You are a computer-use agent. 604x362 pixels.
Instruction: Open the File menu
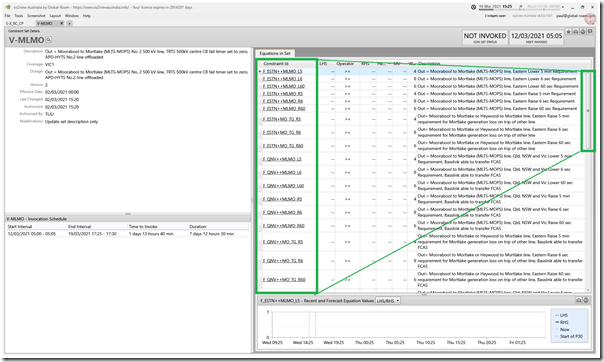(x=7, y=16)
